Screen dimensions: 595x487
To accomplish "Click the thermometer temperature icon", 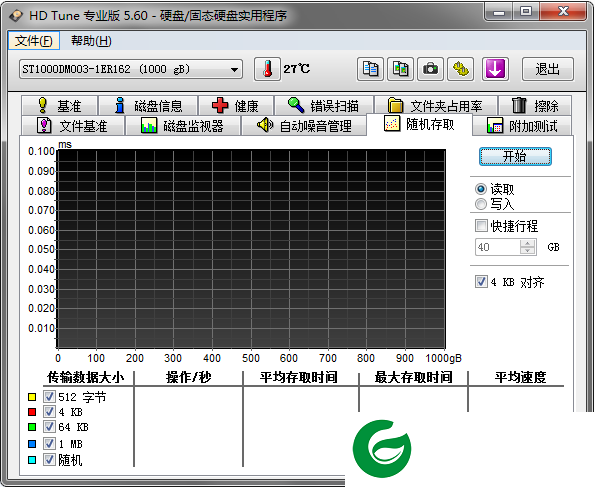I will click(x=267, y=69).
